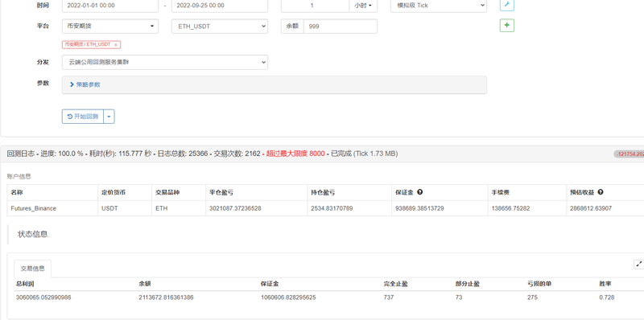
Task: Click the 亏损的单 value 275
Action: pyautogui.click(x=532, y=297)
